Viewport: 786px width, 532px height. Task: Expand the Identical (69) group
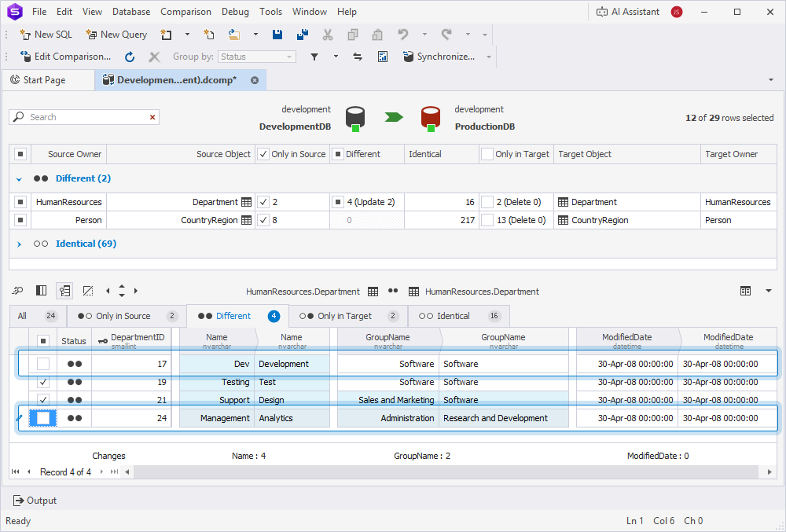point(18,244)
